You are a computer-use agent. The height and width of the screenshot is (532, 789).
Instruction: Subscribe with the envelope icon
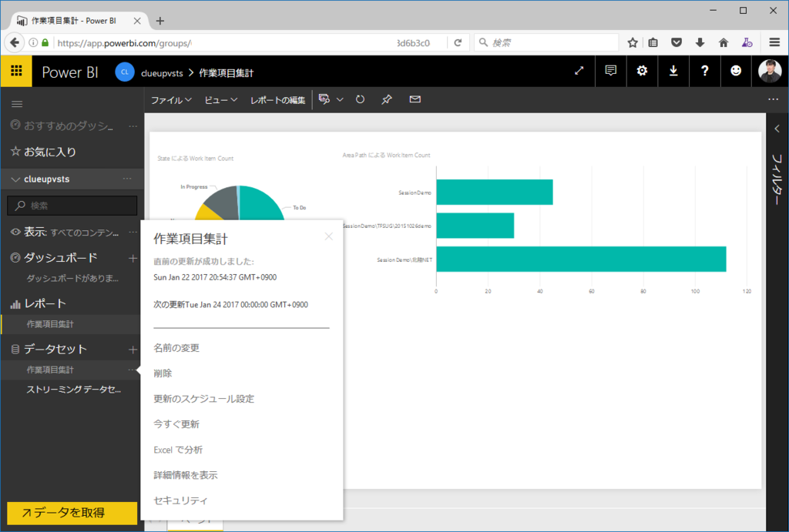415,99
